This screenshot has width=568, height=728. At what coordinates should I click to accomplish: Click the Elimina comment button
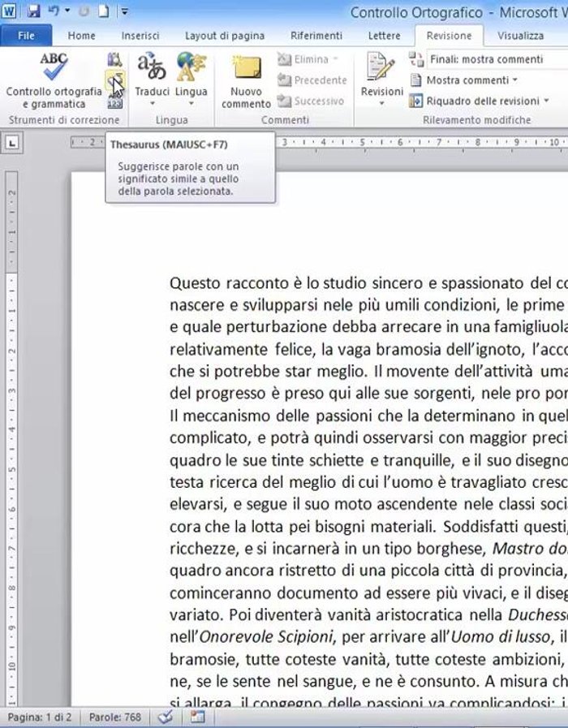(x=308, y=59)
